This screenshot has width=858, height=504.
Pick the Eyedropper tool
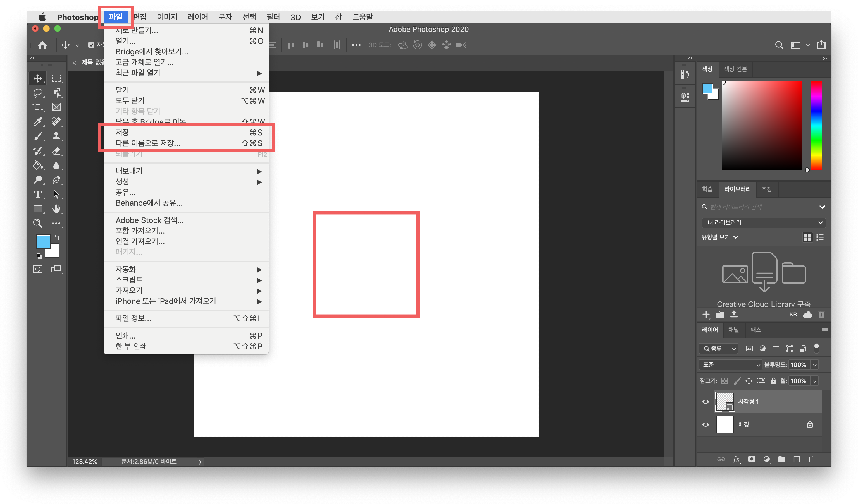pos(37,122)
